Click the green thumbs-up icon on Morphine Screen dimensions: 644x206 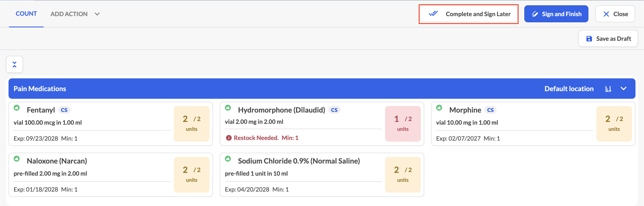439,108
